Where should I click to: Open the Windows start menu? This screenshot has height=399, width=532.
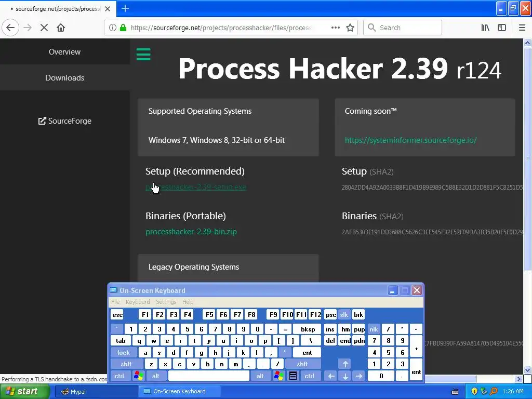[24, 391]
